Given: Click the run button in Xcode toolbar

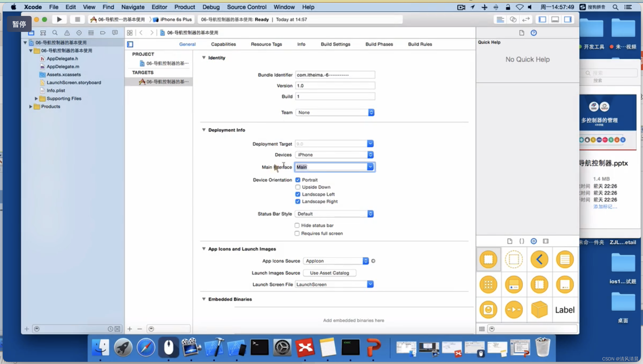Looking at the screenshot, I should click(x=59, y=19).
